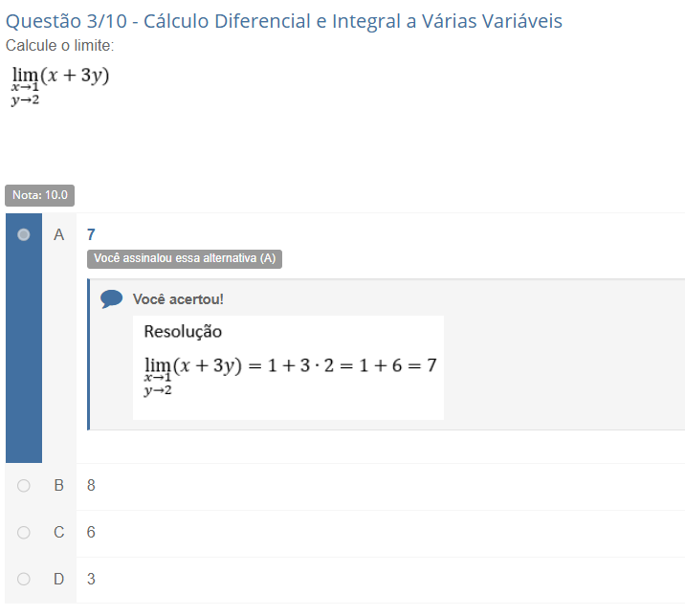Click the answer value "3"
685x616 pixels.
tap(91, 579)
